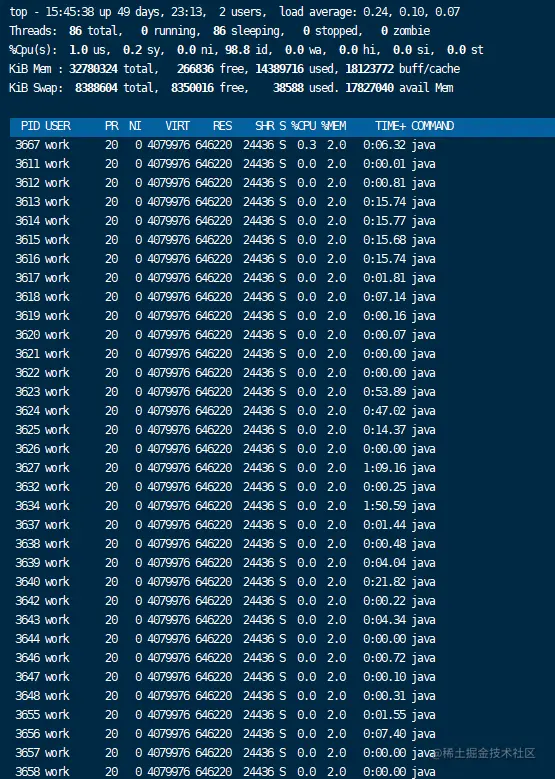Image resolution: width=555 pixels, height=779 pixels.
Task: Click the TIME+ value 0:00.16
Action: click(x=385, y=315)
